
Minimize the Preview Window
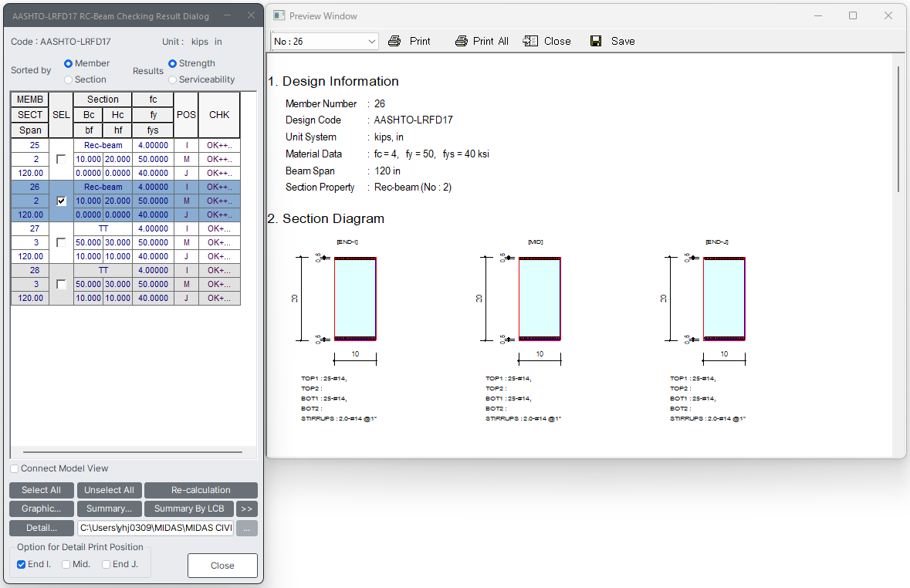[x=817, y=15]
